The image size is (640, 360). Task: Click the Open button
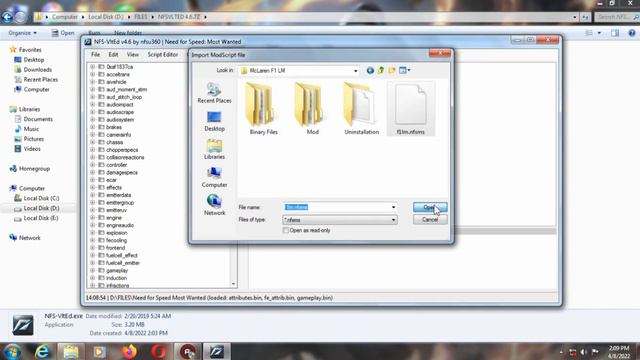430,207
